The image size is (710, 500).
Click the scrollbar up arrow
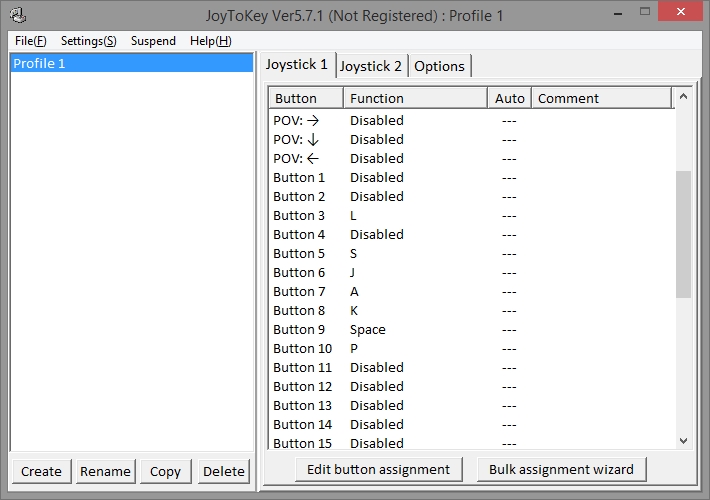(x=683, y=96)
